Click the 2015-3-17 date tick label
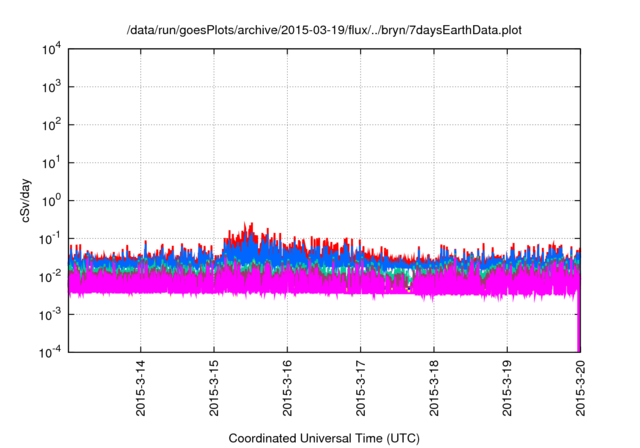 360,388
